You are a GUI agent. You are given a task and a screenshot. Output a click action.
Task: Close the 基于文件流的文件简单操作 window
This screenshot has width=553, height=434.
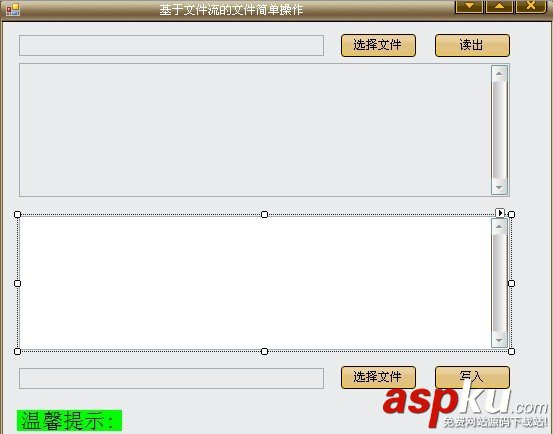(x=531, y=6)
